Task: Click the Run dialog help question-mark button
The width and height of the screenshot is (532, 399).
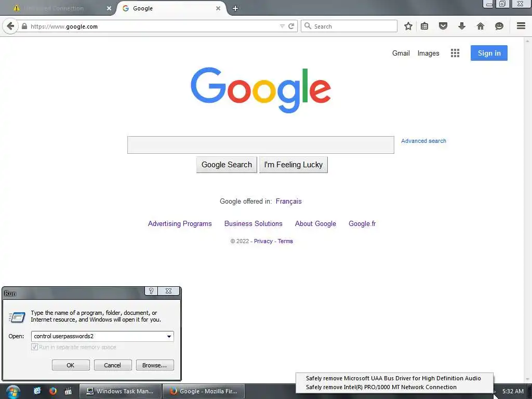Action: coord(151,291)
